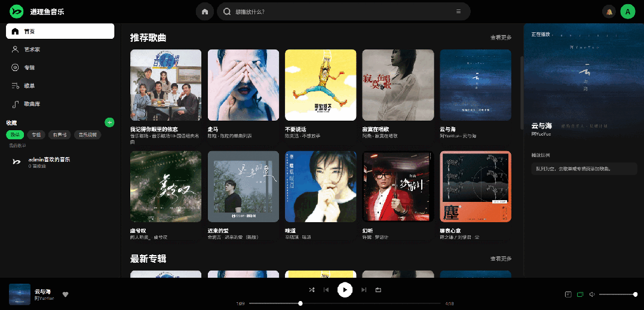This screenshot has height=310, width=644.
Task: Go back to the previous track
Action: coord(326,290)
